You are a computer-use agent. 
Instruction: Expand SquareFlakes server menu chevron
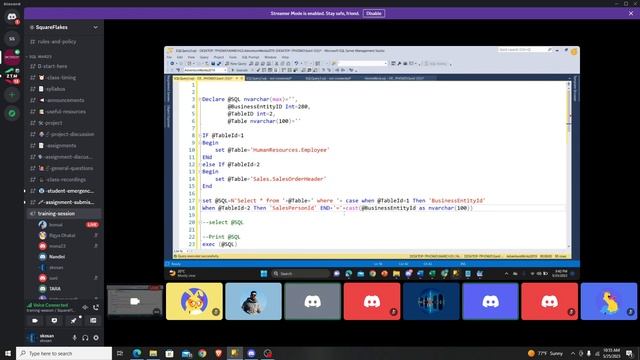[x=96, y=27]
